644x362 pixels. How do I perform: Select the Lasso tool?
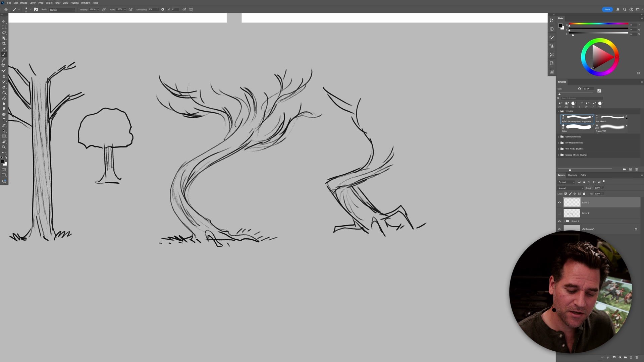[x=4, y=33]
